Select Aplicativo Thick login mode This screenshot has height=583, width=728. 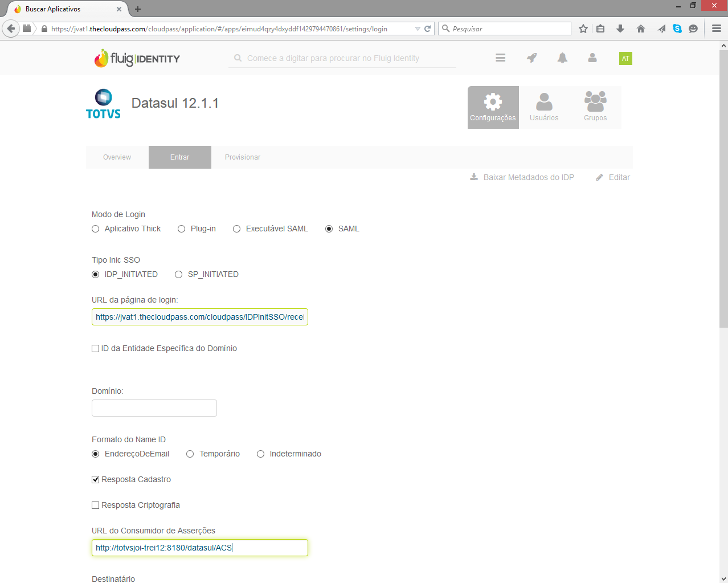(95, 229)
